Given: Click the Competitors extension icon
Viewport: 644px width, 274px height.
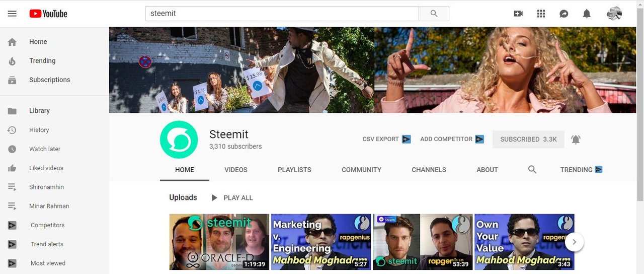Looking at the screenshot, I should [12, 225].
